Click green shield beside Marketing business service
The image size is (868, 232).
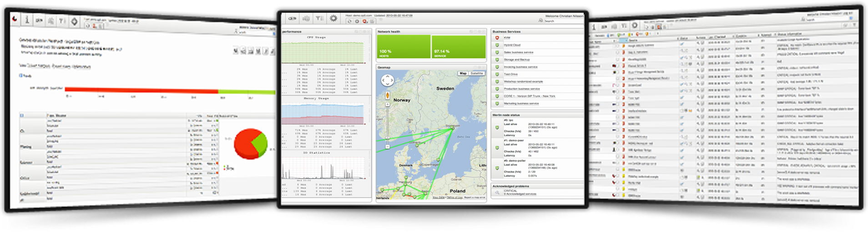497,103
